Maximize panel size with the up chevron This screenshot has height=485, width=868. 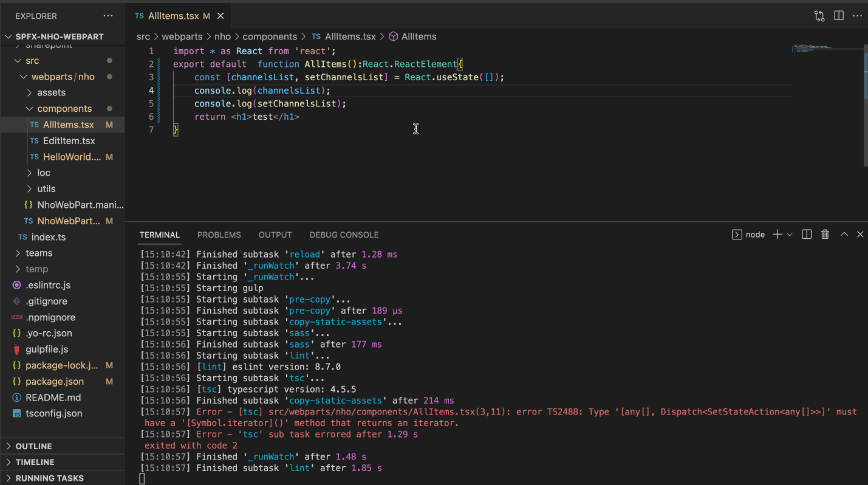coord(844,235)
